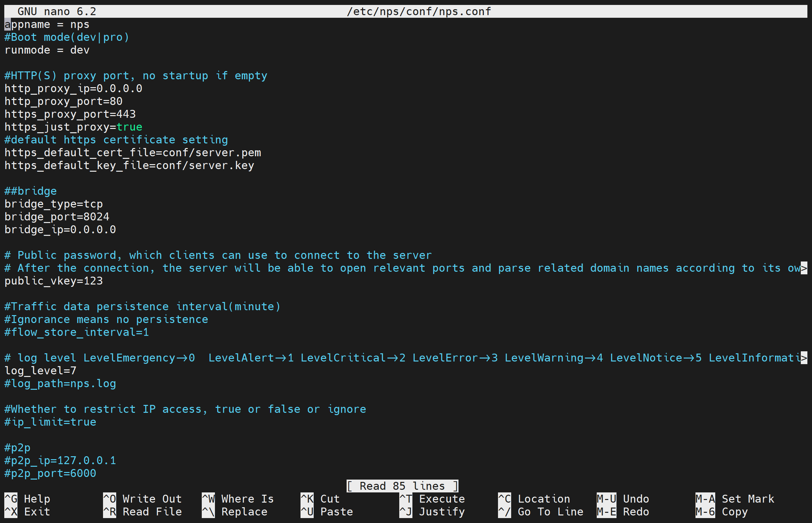
Task: Click '#Ignorance means no persistence' comment
Action: tap(106, 319)
